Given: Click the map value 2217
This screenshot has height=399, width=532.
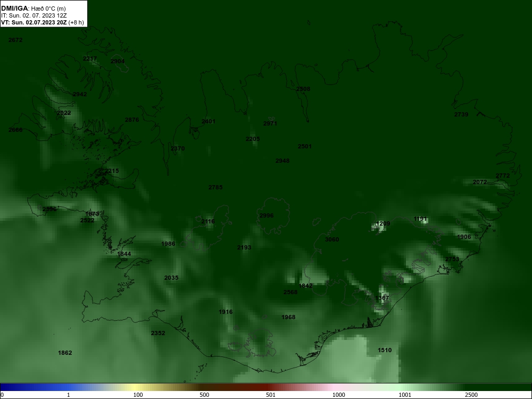Looking at the screenshot, I should [90, 59].
